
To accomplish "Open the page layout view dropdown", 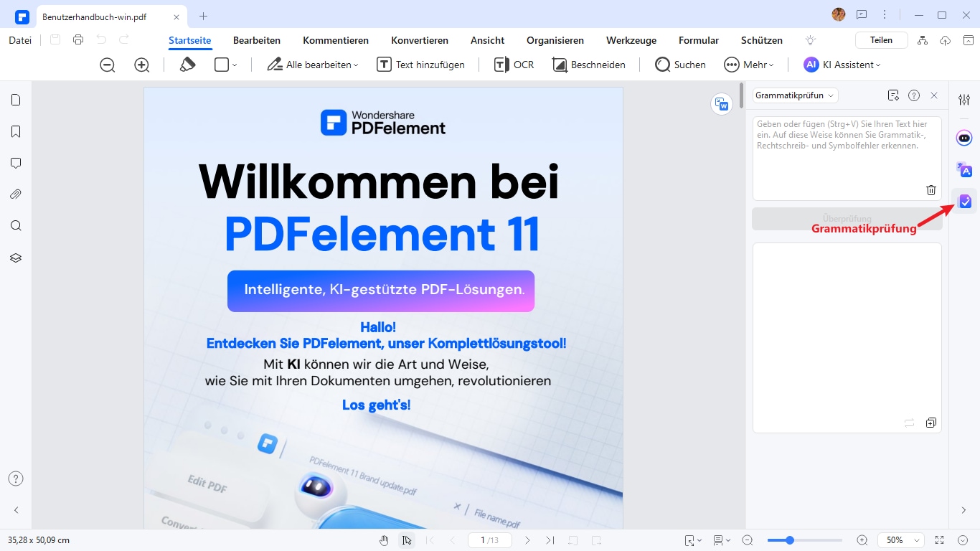I will tap(722, 540).
